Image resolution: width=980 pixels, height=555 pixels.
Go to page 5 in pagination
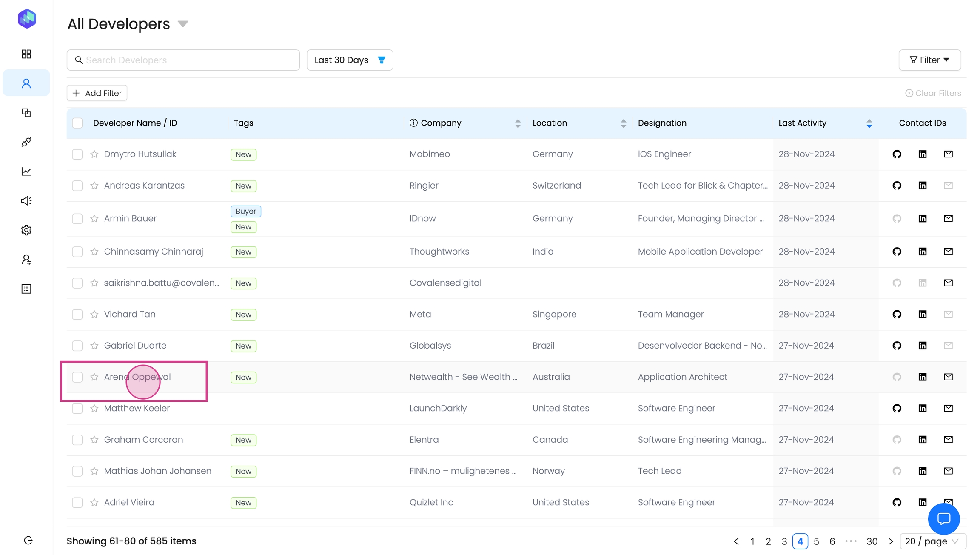pos(816,541)
